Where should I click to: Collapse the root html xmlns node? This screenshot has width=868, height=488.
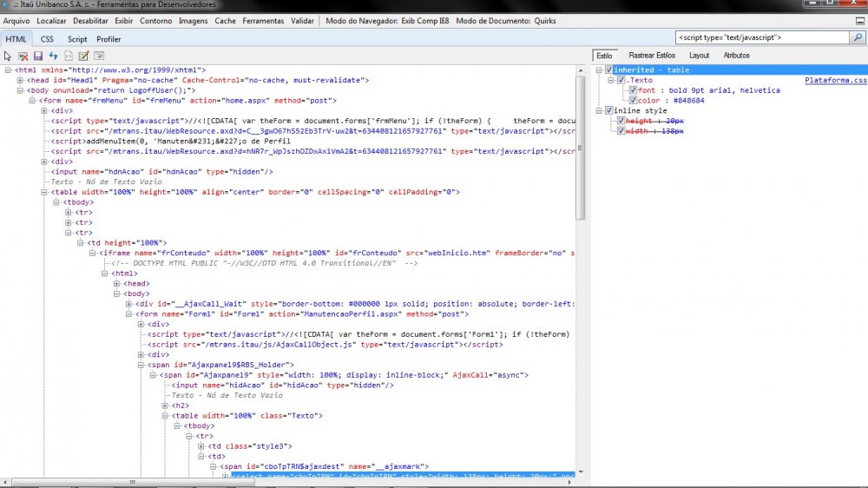[9, 70]
